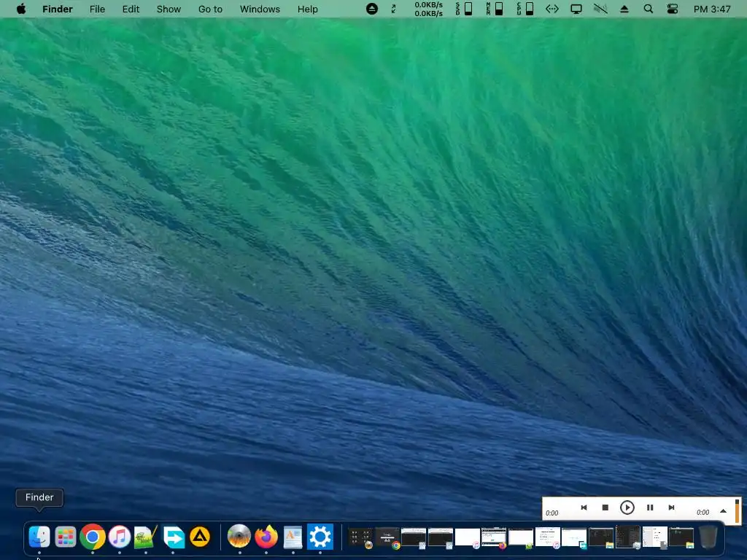Open the Finder menu in menu bar
The width and height of the screenshot is (747, 560).
pos(57,9)
